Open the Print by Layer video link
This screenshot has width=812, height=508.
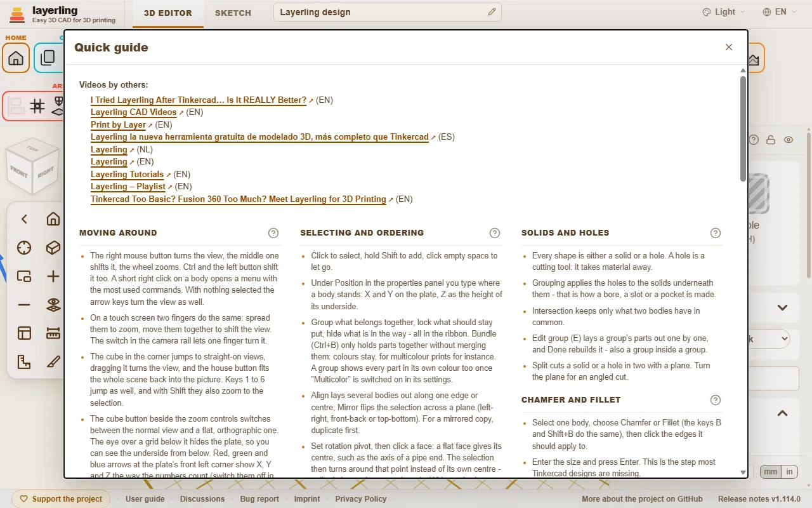pos(119,125)
